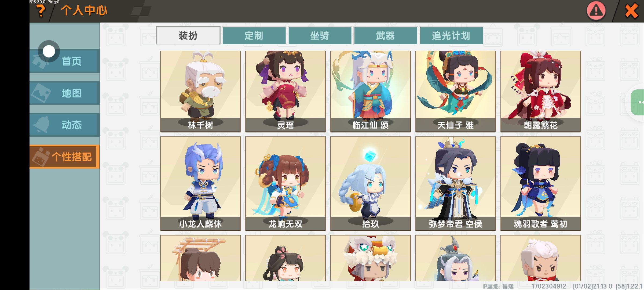
Task: Expand the green chat bubble side tab
Action: [638, 102]
